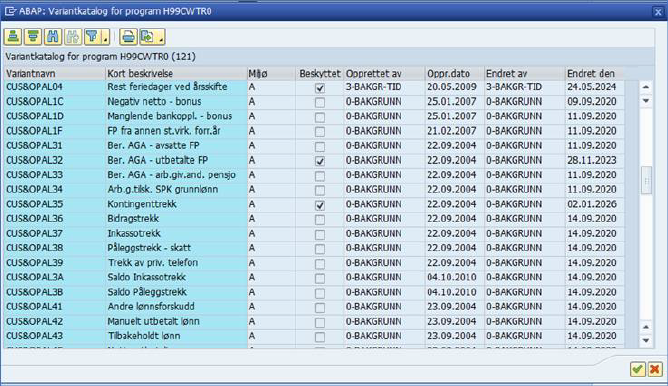Click the Beskyttet column header
668x386 pixels.
320,73
